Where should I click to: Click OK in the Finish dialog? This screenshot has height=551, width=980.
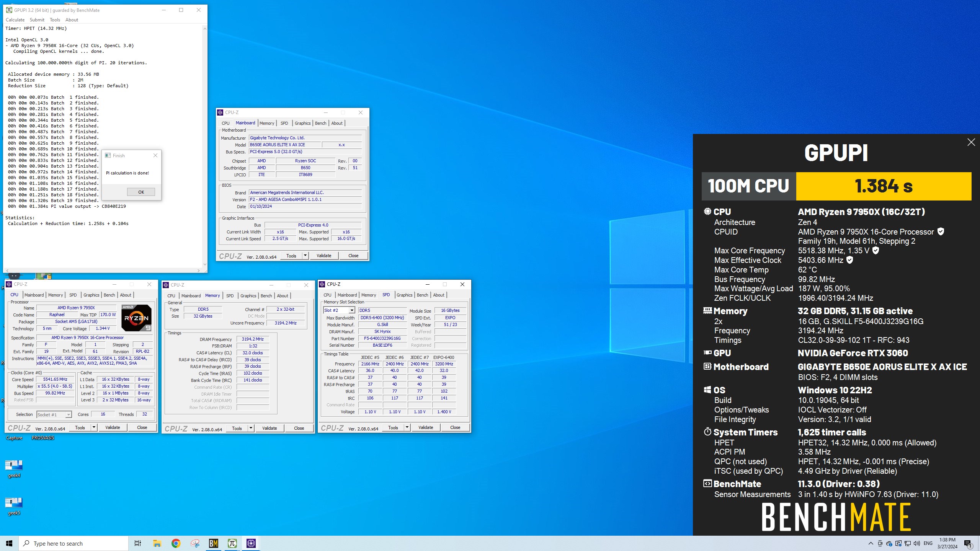point(141,192)
